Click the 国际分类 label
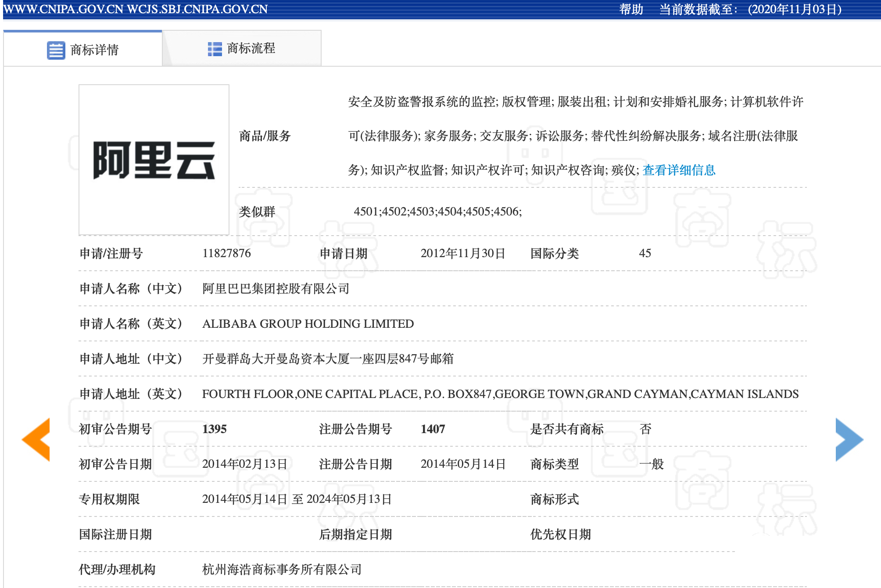The width and height of the screenshot is (881, 588). pyautogui.click(x=555, y=253)
